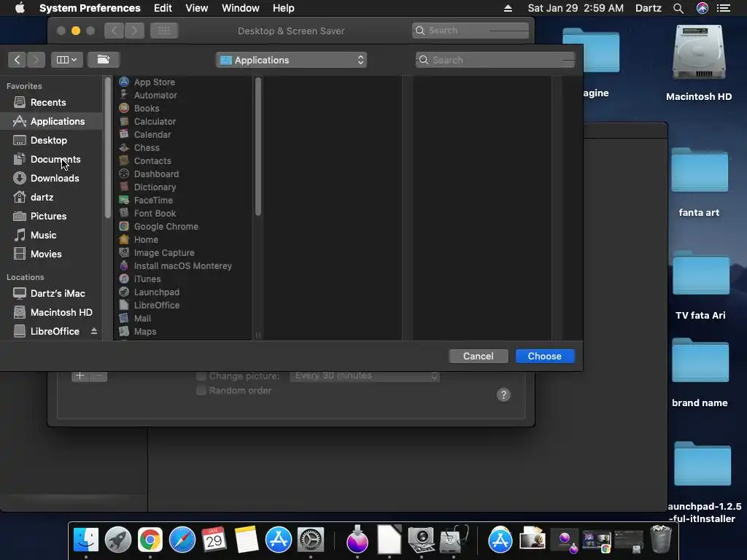The image size is (747, 560).
Task: Open Calendar in the Dock
Action: pyautogui.click(x=214, y=540)
